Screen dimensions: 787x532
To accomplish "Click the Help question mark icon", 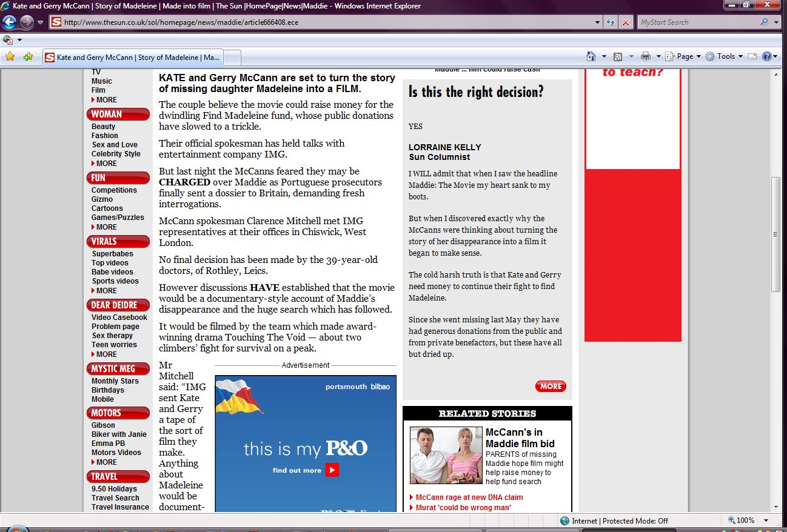I will 766,56.
